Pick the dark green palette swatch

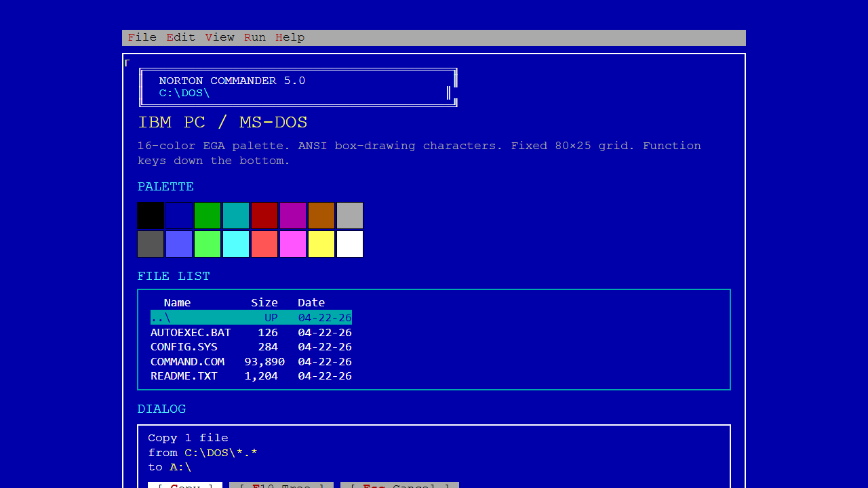click(x=208, y=216)
